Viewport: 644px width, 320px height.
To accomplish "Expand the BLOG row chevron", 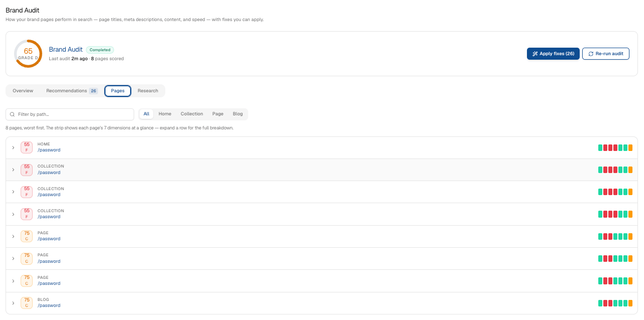I will [13, 303].
